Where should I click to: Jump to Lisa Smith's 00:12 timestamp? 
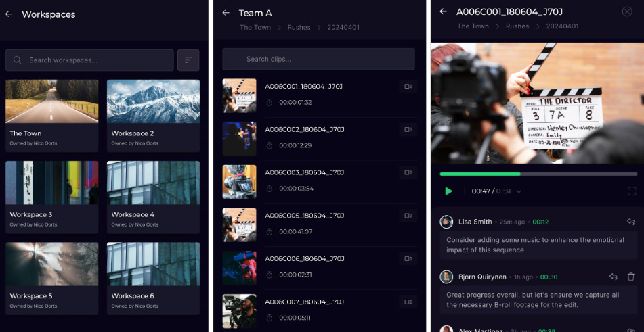click(540, 222)
